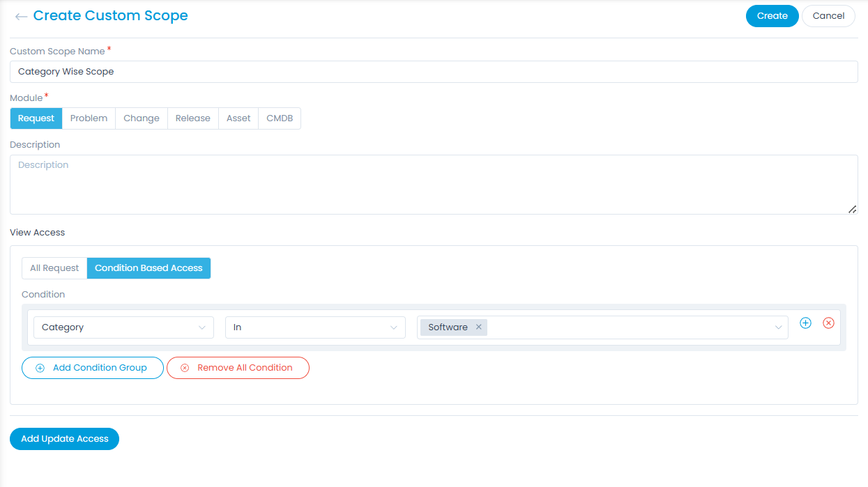Screen dimensions: 868x487
Task: Expand the condition values dropdown arrow
Action: click(778, 327)
